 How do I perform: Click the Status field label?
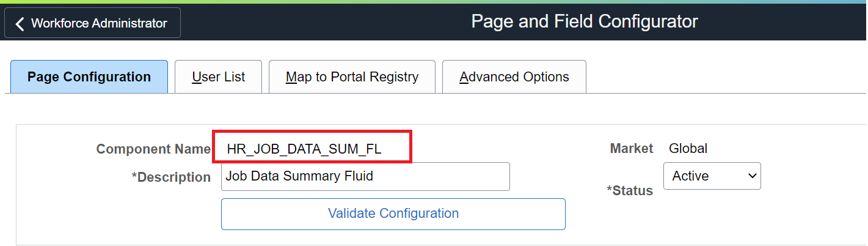(630, 191)
